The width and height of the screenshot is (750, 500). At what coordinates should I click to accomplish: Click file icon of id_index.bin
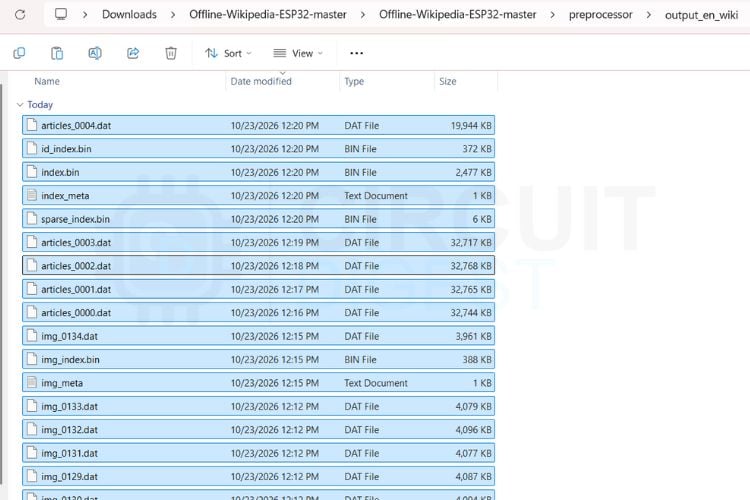pos(32,149)
